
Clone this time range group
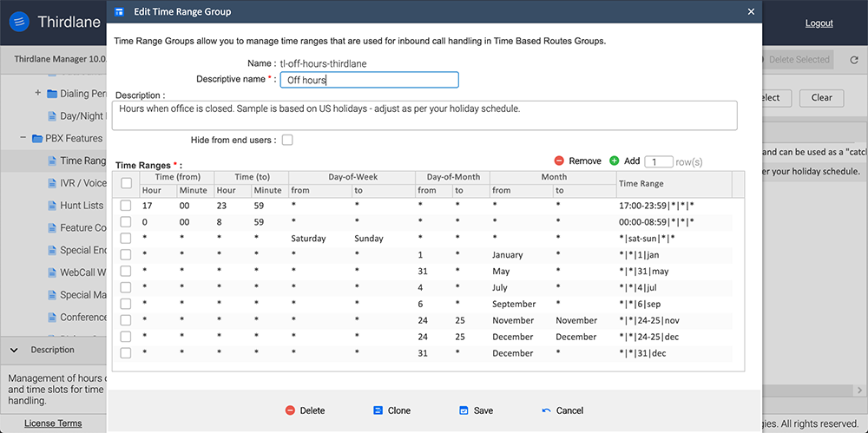tap(392, 410)
